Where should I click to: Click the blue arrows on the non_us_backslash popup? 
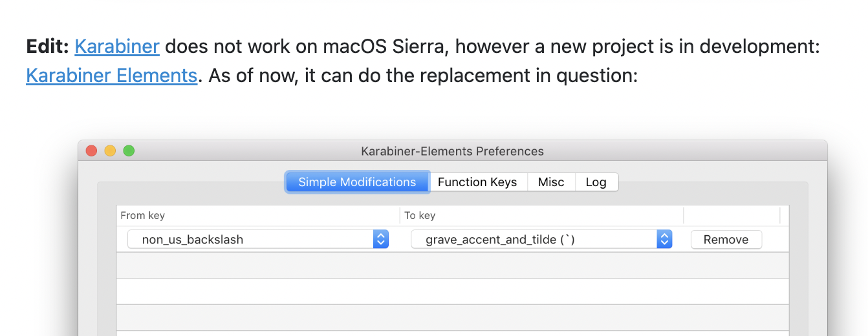pos(381,240)
